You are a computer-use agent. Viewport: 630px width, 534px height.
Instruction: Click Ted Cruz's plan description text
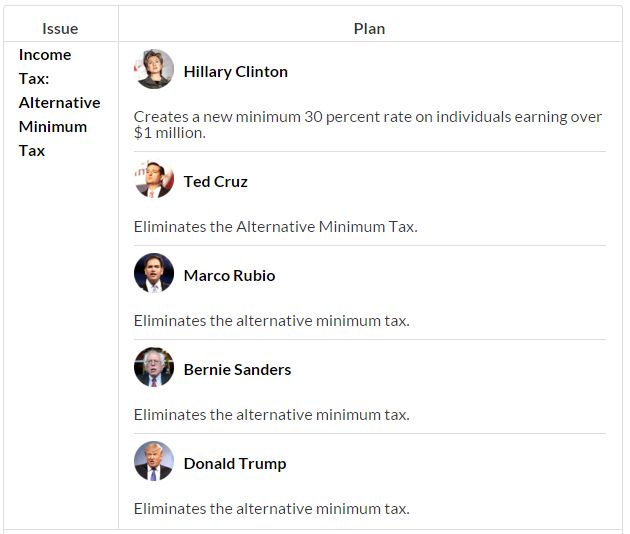pyautogui.click(x=275, y=227)
